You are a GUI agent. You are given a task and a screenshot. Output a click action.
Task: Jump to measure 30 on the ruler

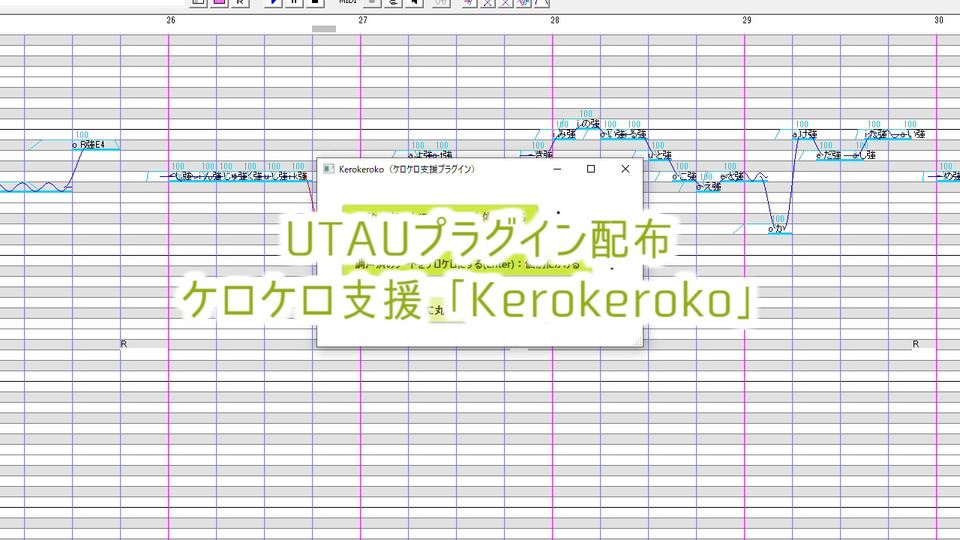[939, 20]
